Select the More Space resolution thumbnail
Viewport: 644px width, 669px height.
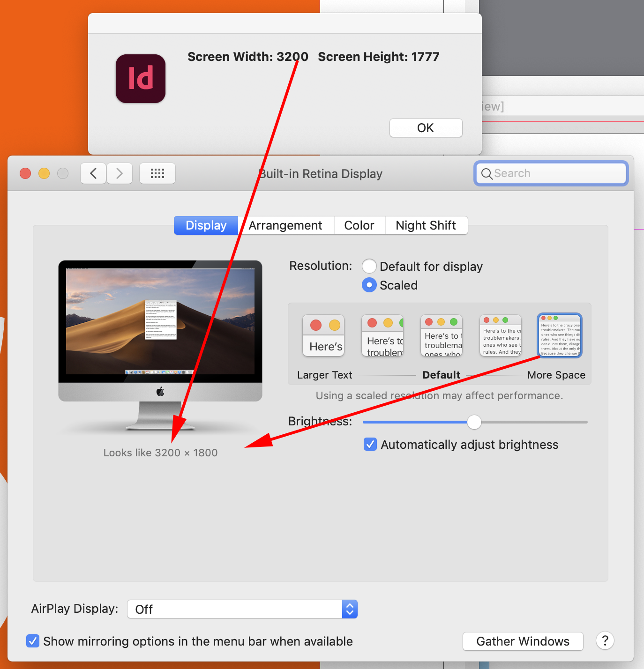pos(559,335)
